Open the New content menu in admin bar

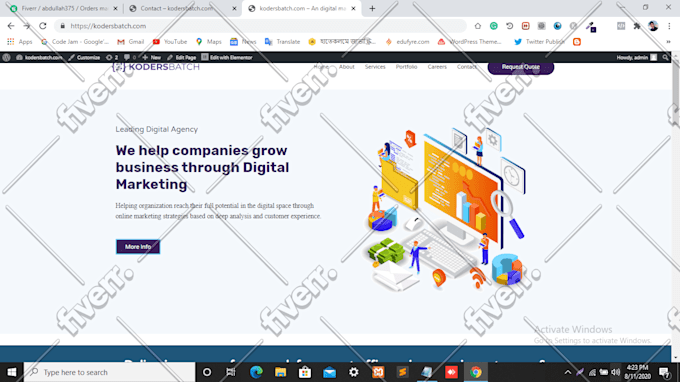(x=151, y=57)
